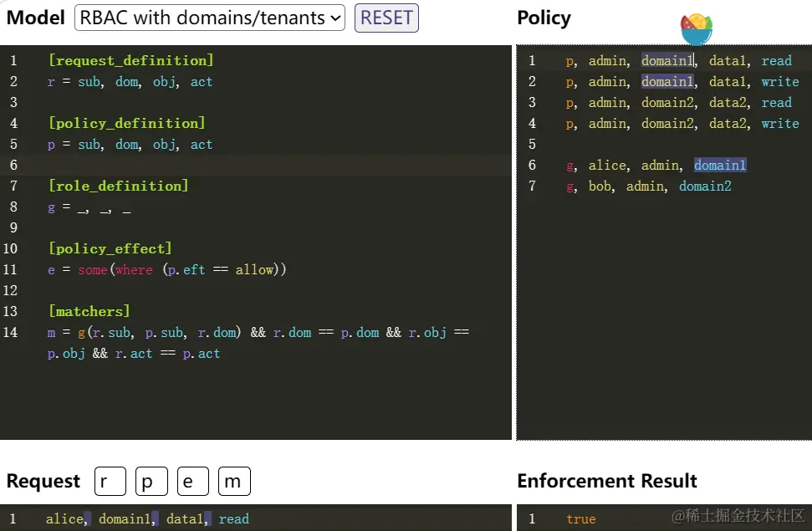Click the [request_definition] line in the model editor
This screenshot has height=531, width=812.
point(130,60)
